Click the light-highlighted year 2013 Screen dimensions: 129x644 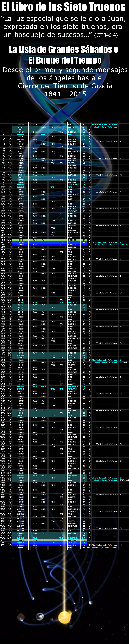(20, 540)
